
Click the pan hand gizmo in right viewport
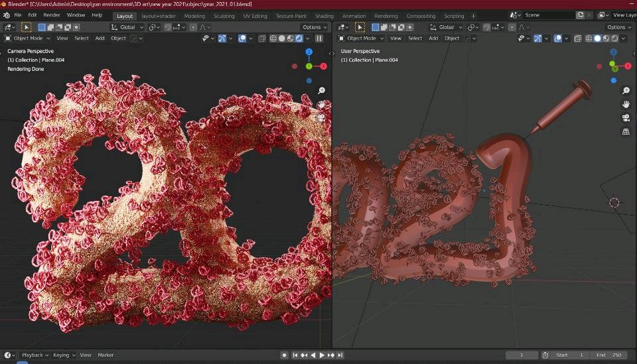[626, 105]
